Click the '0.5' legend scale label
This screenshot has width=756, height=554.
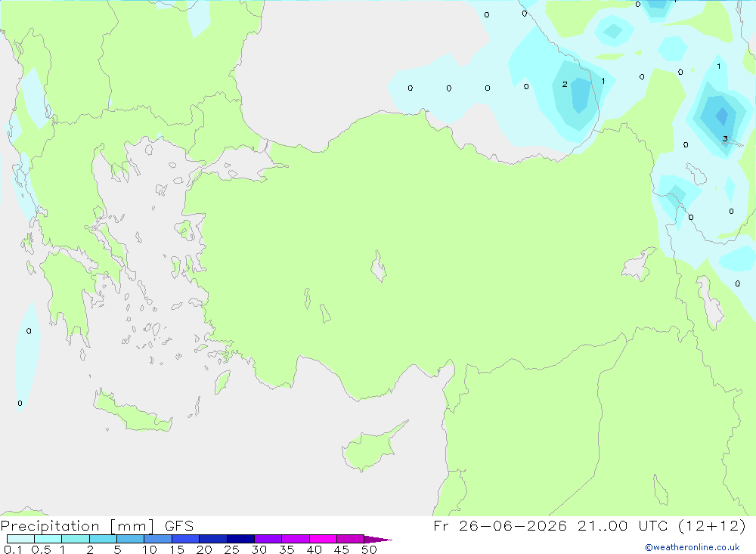[x=41, y=549]
